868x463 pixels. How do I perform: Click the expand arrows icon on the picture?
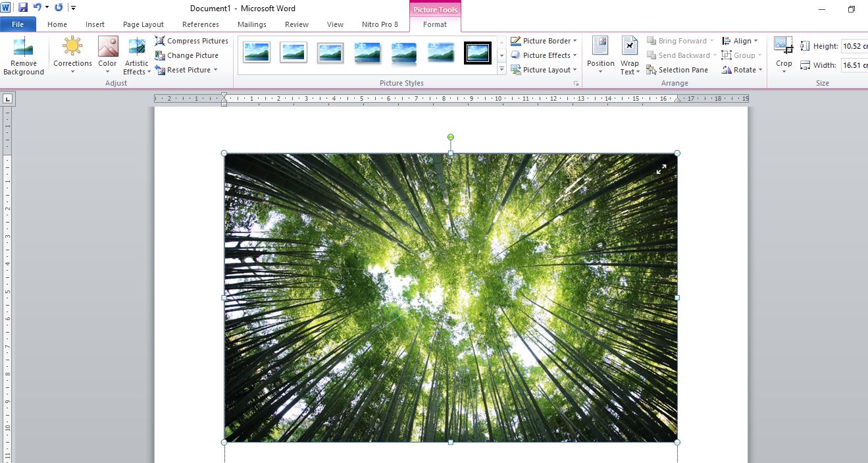click(x=661, y=169)
